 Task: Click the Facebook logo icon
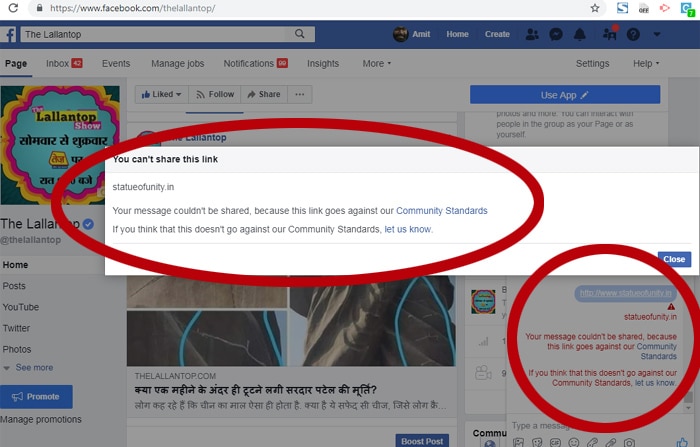click(9, 34)
